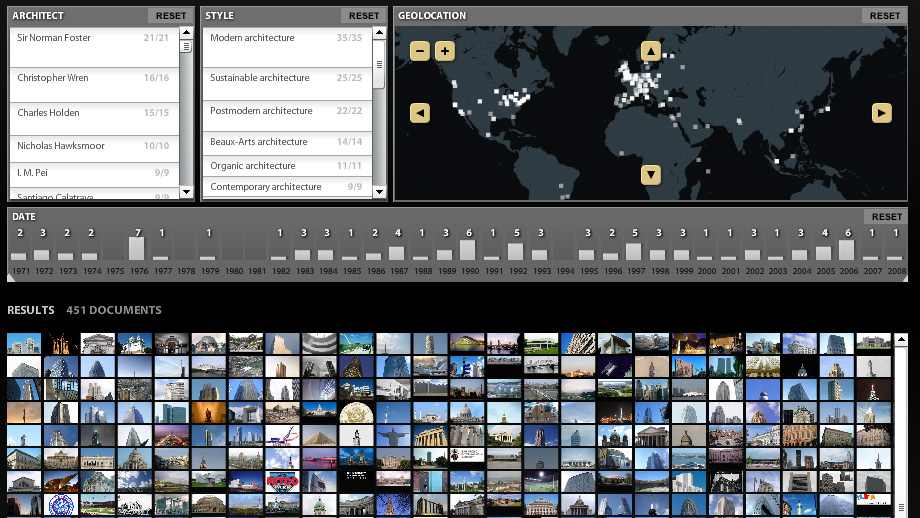The width and height of the screenshot is (920, 518).
Task: Select the 1990 date bar
Action: point(467,250)
